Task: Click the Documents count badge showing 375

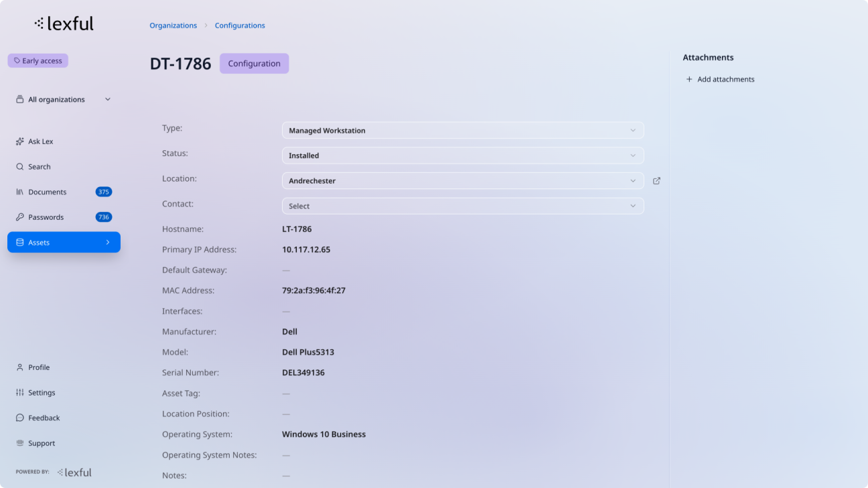Action: point(103,192)
